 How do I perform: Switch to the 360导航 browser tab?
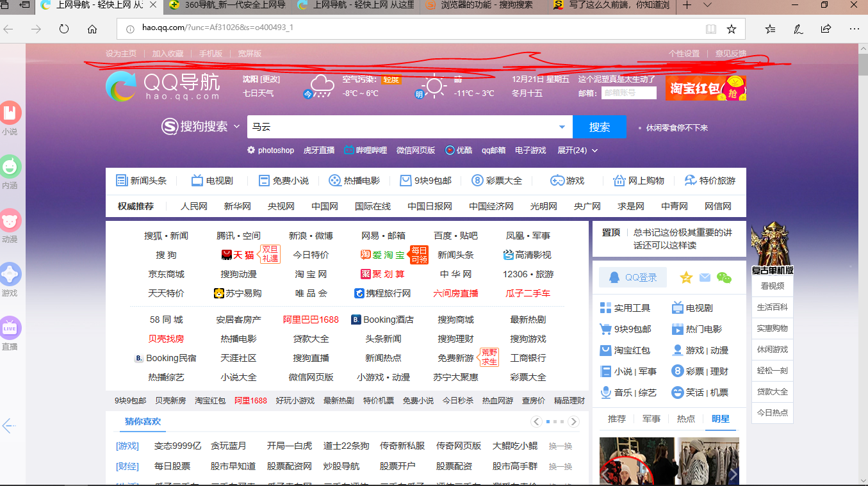coord(229,5)
